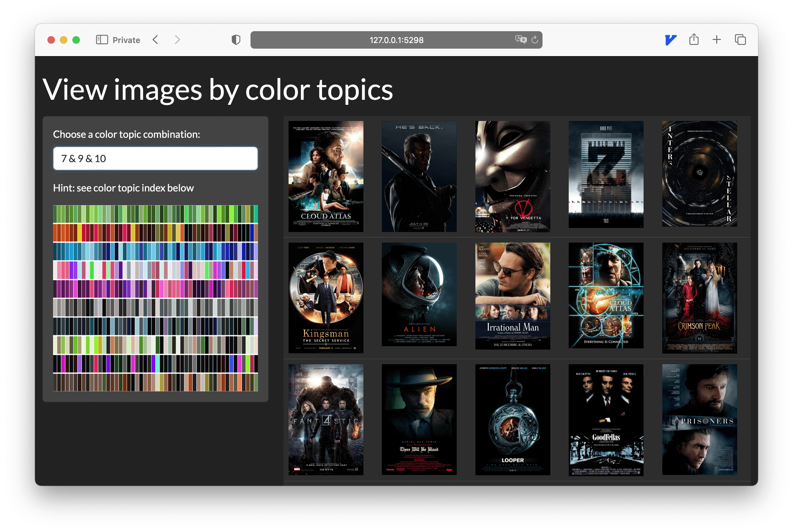Viewport: 793px width, 532px height.
Task: Add a new tab with plus icon
Action: click(717, 40)
